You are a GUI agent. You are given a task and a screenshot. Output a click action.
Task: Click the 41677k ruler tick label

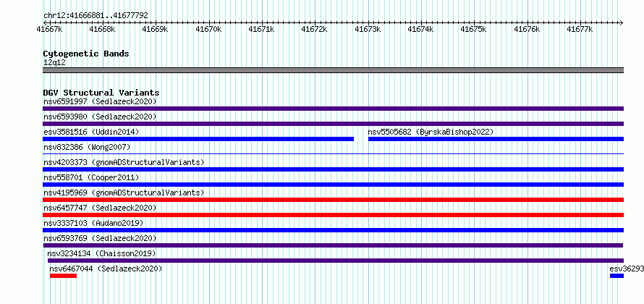pos(580,29)
